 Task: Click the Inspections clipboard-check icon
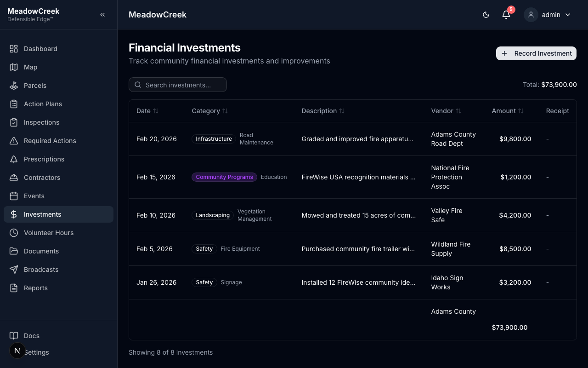pyautogui.click(x=14, y=122)
